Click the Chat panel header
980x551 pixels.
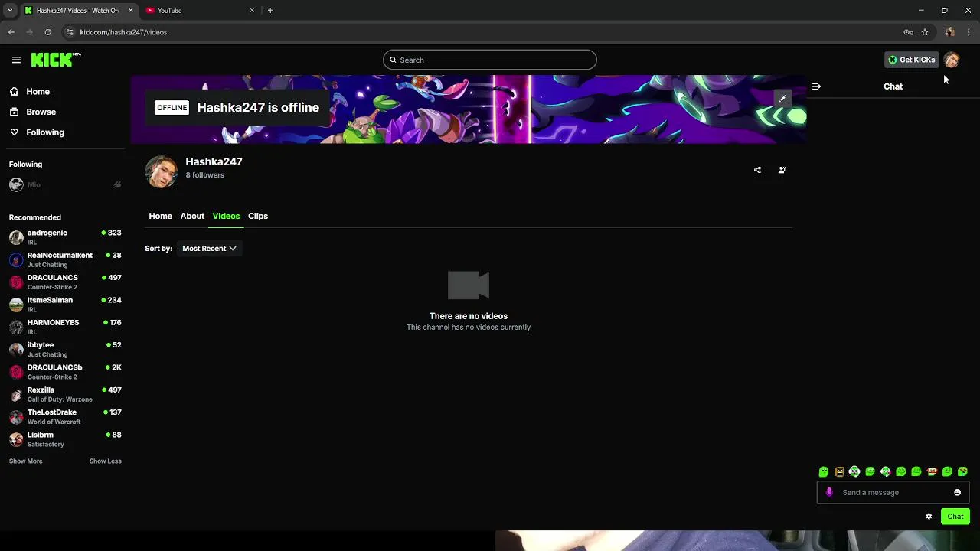pyautogui.click(x=893, y=86)
